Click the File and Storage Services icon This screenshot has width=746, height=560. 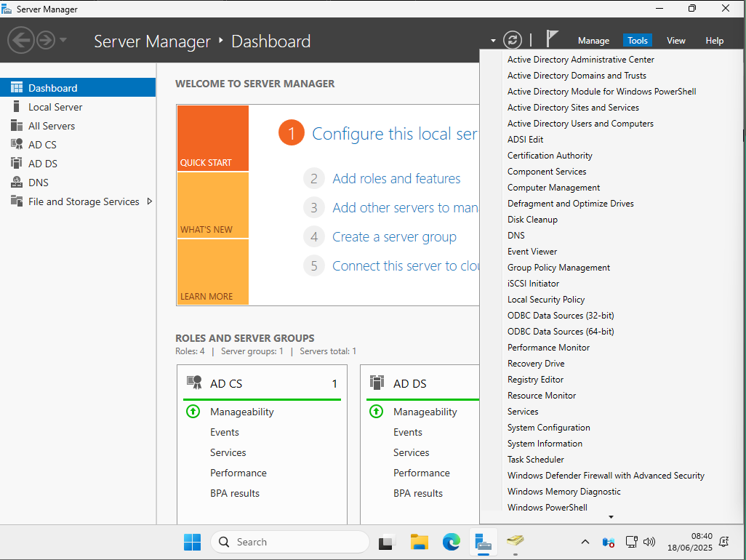click(17, 201)
